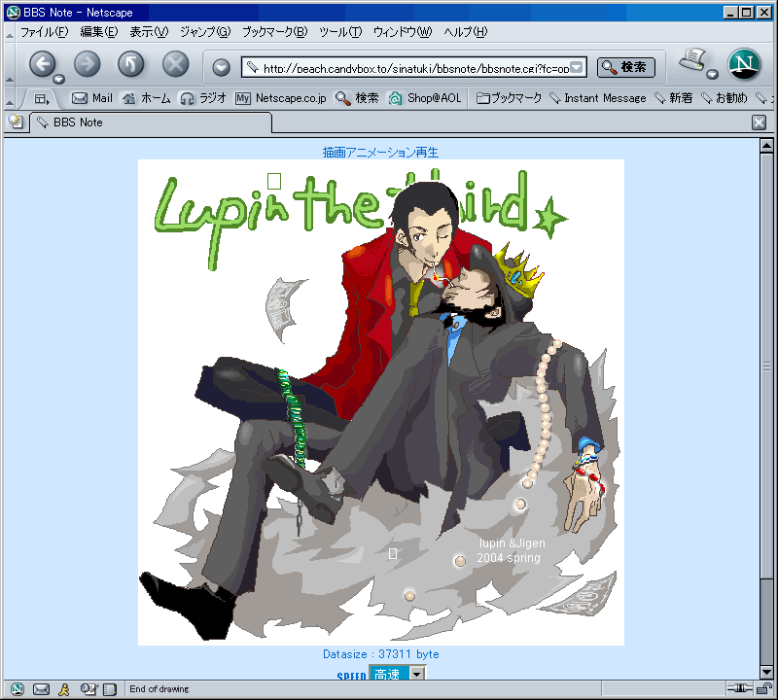Image resolution: width=778 pixels, height=700 pixels.
Task: Open Composer from the status bar icon
Action: 89,689
